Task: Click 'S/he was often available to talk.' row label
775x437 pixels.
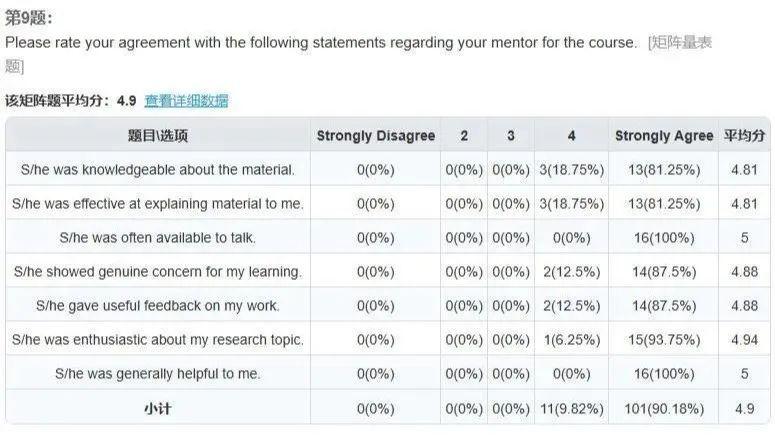Action: point(158,238)
